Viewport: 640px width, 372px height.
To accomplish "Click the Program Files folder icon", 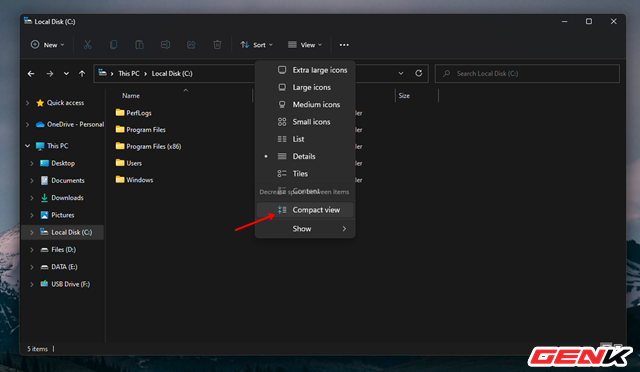I will [x=120, y=129].
